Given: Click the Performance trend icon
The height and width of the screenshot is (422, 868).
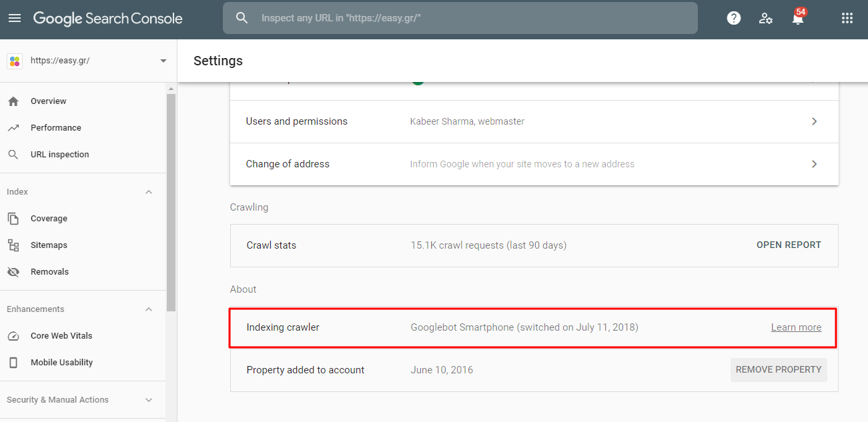Looking at the screenshot, I should tap(13, 128).
